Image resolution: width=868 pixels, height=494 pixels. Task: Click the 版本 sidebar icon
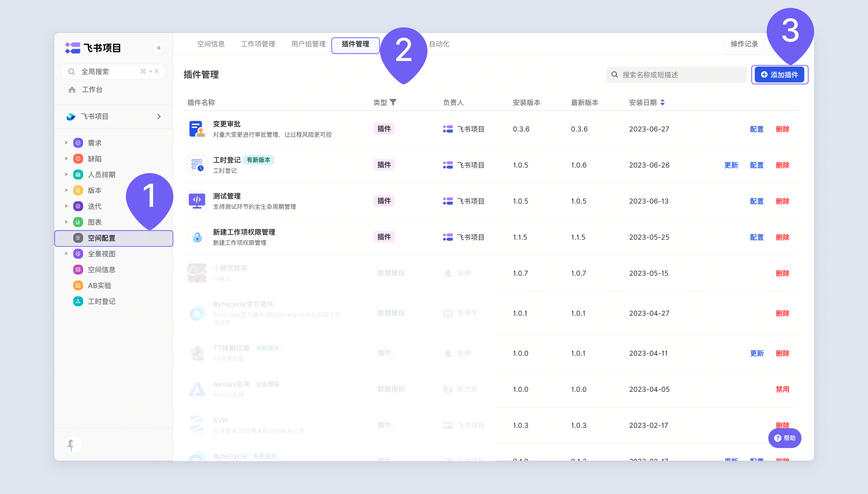(78, 190)
